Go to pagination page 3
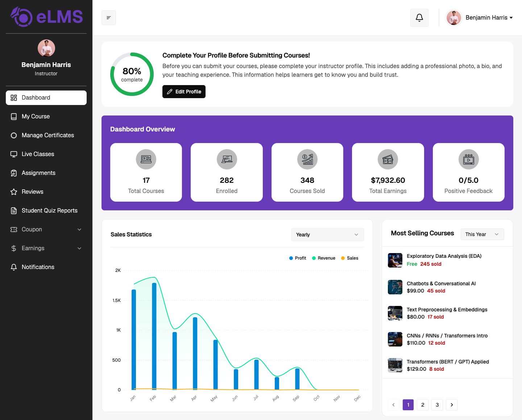This screenshot has width=522, height=420. tap(437, 405)
